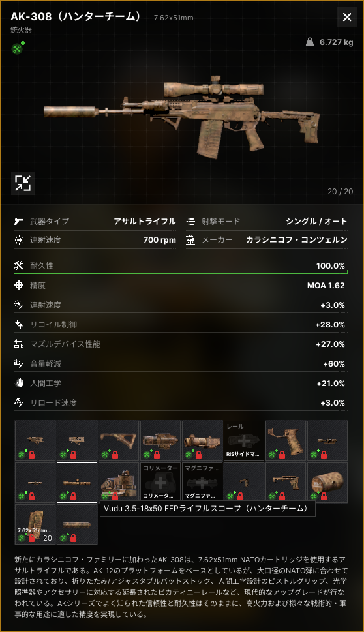Select the angled foregrip attachment slot

click(119, 440)
